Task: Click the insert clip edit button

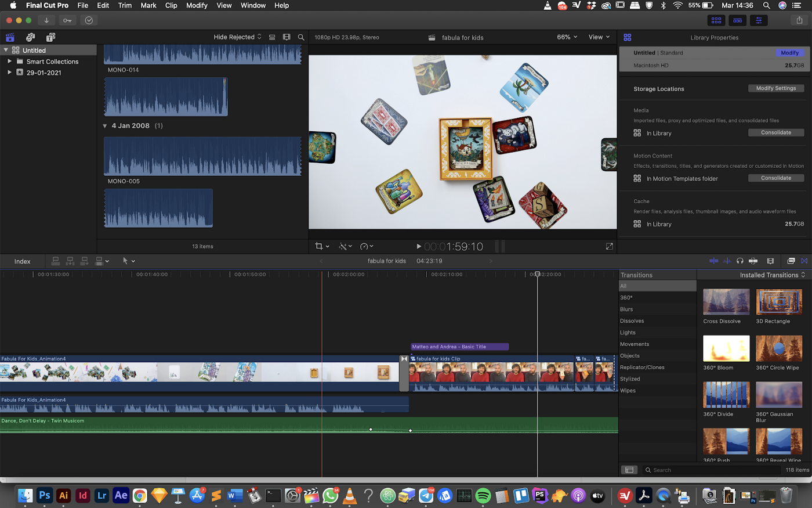Action: (x=70, y=261)
